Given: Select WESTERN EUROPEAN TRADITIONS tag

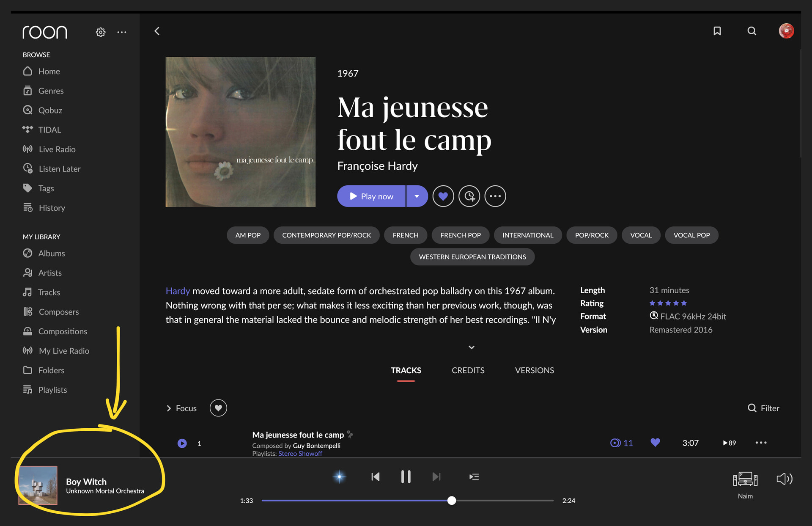Looking at the screenshot, I should click(x=472, y=257).
